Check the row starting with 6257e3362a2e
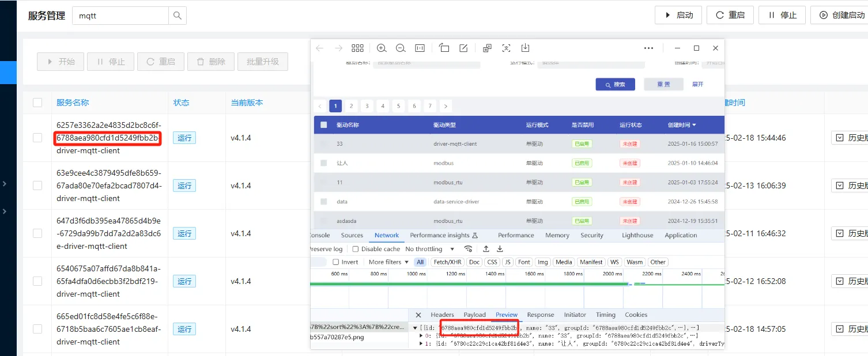Image resolution: width=868 pixels, height=356 pixels. point(37,138)
